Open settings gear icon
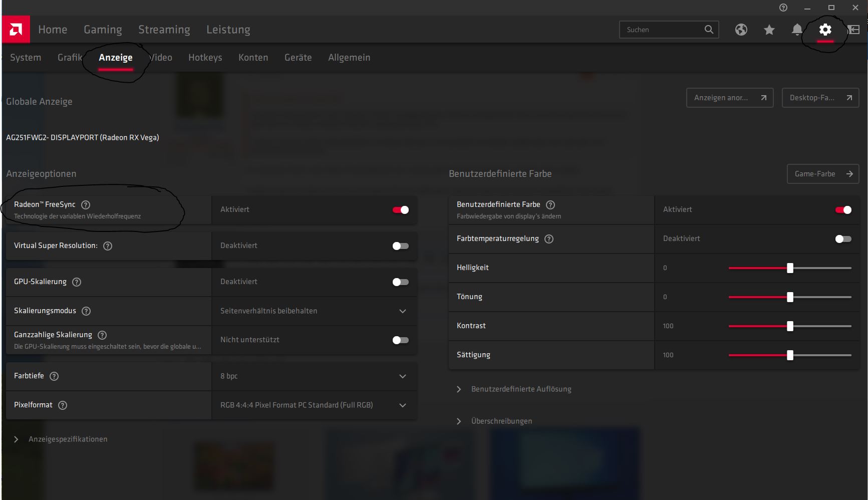This screenshot has height=500, width=868. coord(825,30)
